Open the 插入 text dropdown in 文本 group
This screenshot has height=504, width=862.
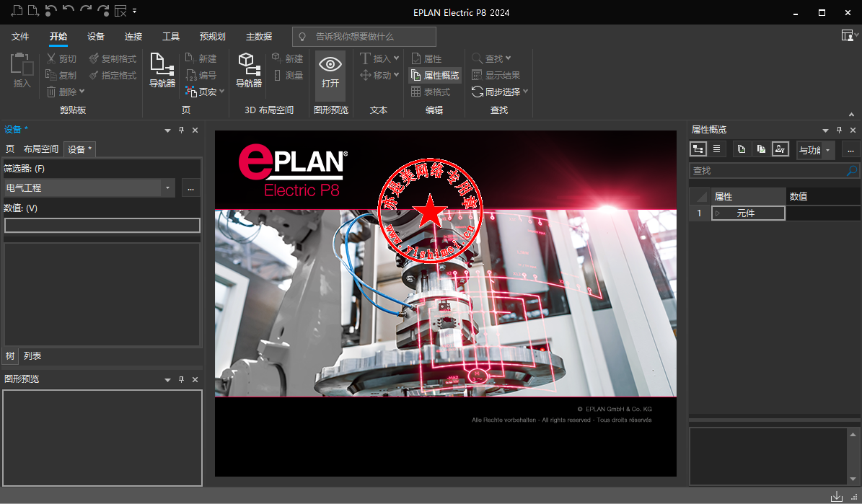pos(396,58)
